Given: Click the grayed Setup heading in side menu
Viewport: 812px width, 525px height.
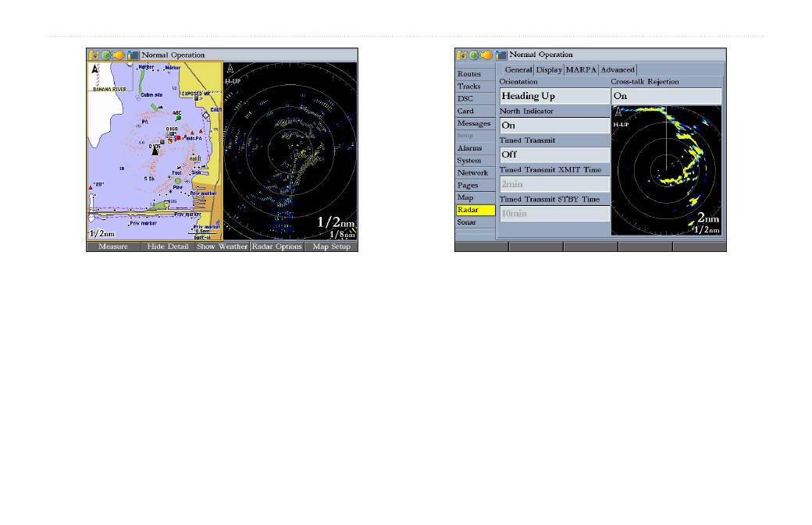Looking at the screenshot, I should (x=465, y=136).
